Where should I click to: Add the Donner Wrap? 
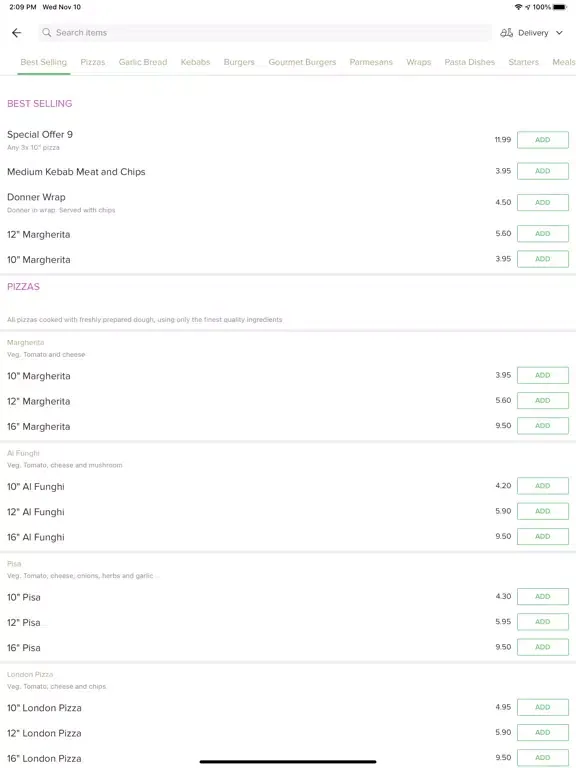(543, 202)
